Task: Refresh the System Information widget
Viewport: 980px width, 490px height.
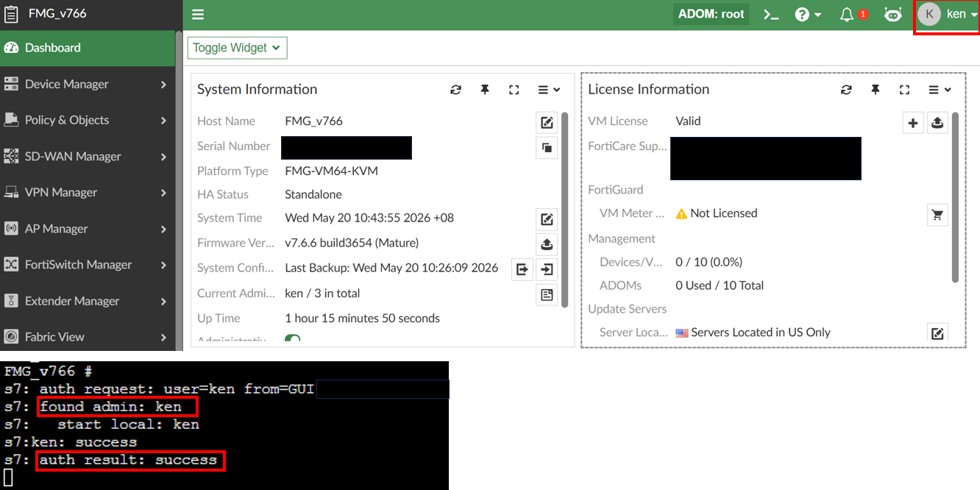Action: 455,90
